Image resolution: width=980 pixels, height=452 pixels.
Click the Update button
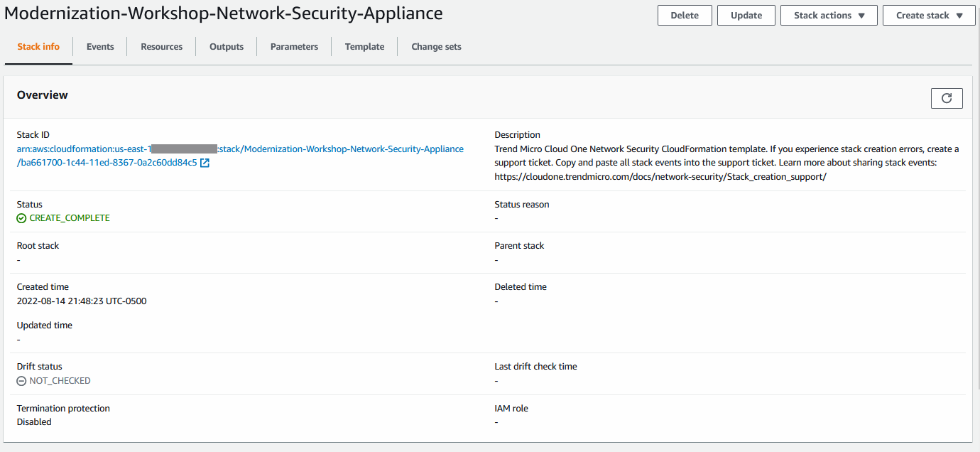click(x=746, y=15)
